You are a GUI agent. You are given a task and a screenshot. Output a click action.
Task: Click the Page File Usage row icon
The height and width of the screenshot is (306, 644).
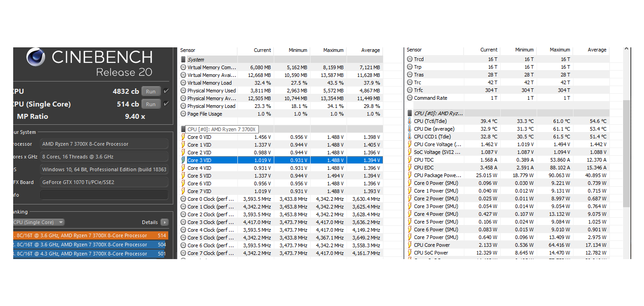[x=183, y=114]
